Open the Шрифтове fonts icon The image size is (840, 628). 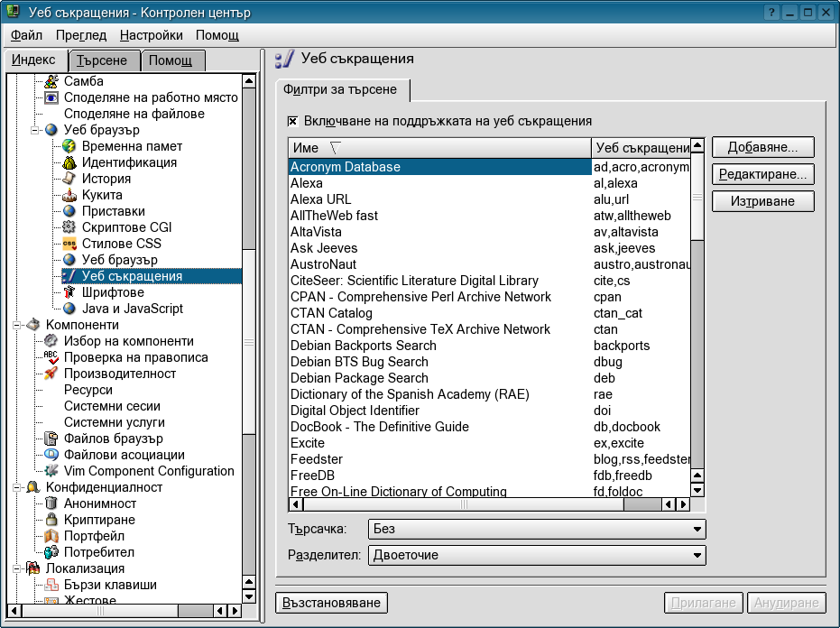click(69, 292)
